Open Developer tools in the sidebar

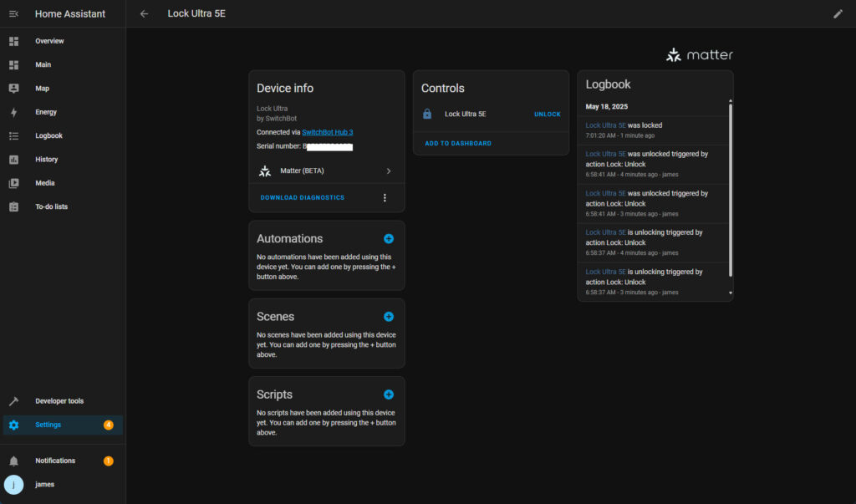[59, 401]
